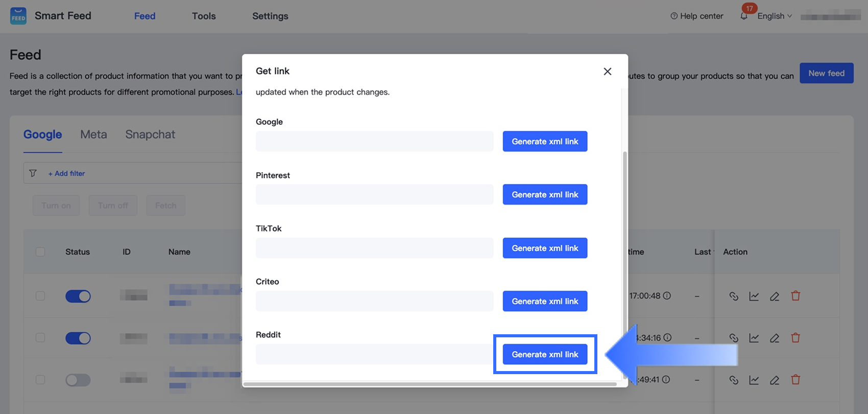Open the Help center link
Image resolution: width=868 pixels, height=414 pixels.
(696, 16)
